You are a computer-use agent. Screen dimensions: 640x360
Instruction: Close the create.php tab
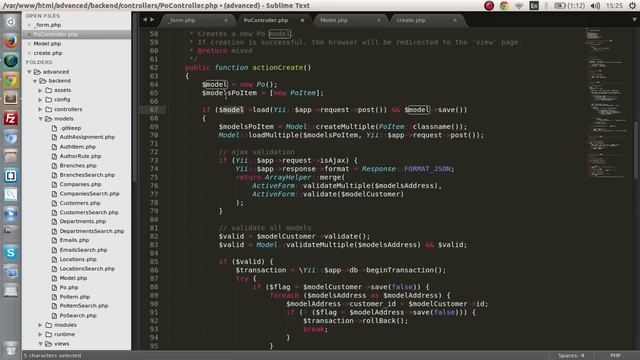[455, 20]
